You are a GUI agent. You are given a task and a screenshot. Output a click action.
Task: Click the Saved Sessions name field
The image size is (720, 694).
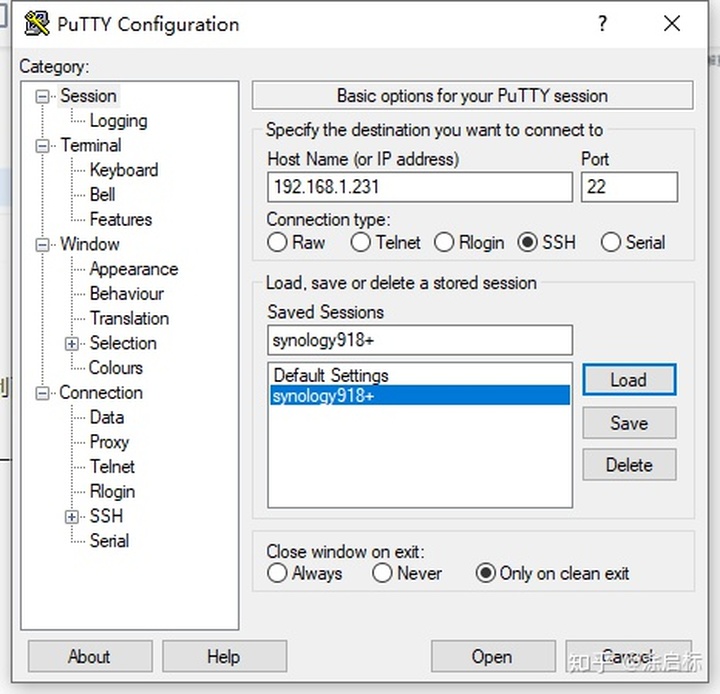(420, 340)
